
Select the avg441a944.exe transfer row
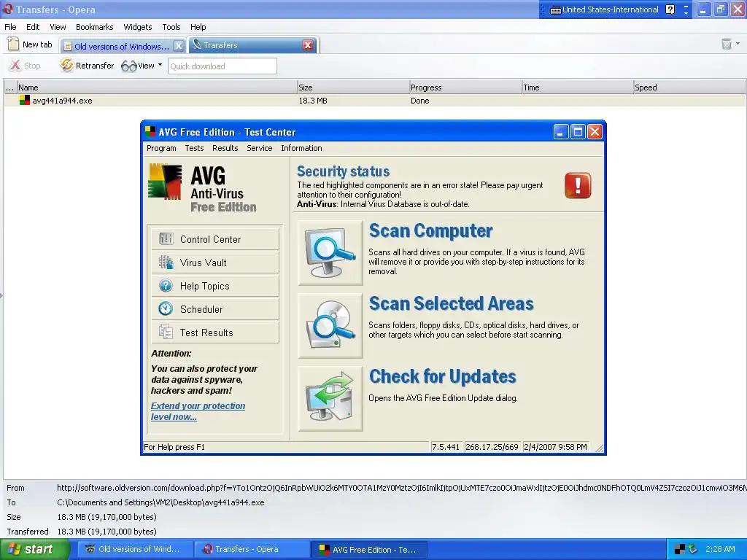pos(374,101)
